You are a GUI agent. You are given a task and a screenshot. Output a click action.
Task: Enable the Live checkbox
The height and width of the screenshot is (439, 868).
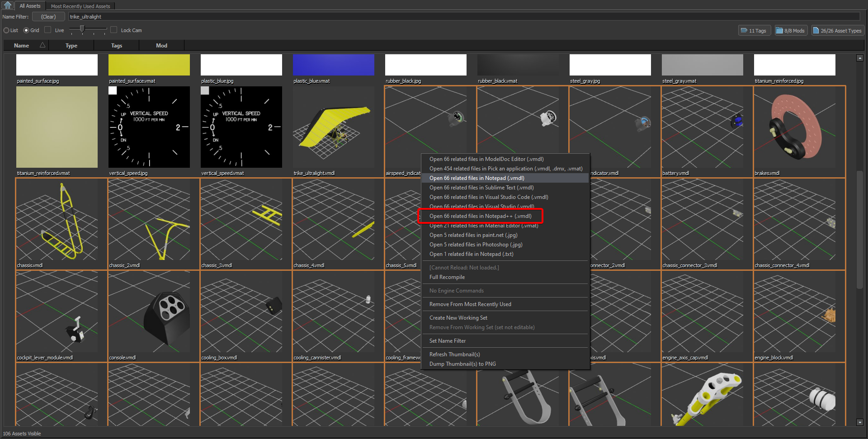pyautogui.click(x=47, y=30)
